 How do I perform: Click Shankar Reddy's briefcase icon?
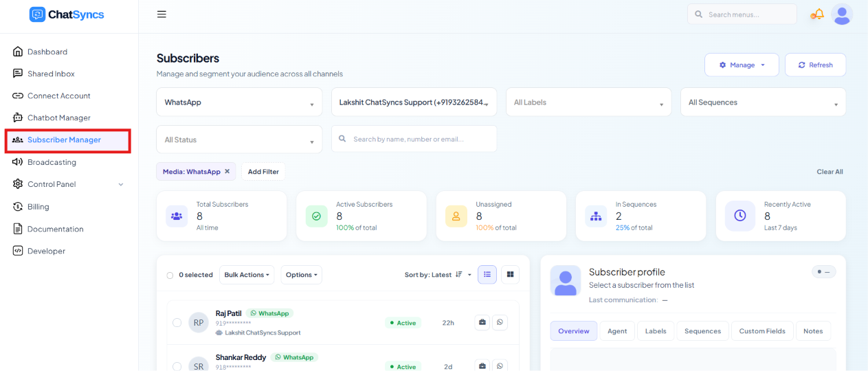point(482,366)
